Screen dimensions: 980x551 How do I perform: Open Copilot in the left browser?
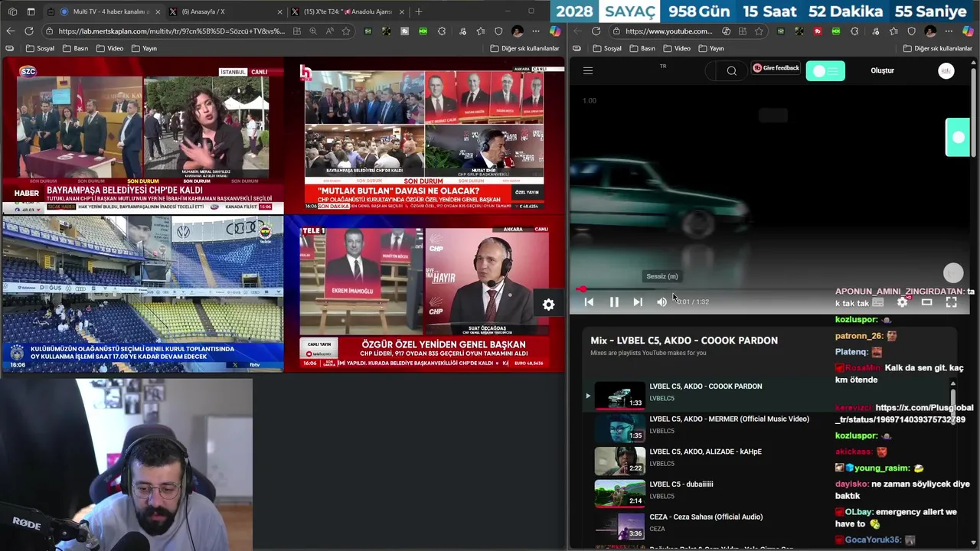(x=555, y=31)
